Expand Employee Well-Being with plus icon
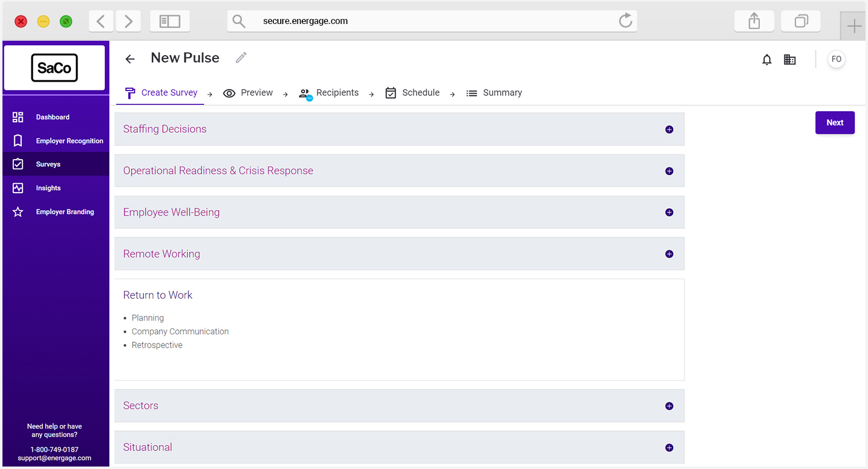The height and width of the screenshot is (469, 868). point(669,212)
